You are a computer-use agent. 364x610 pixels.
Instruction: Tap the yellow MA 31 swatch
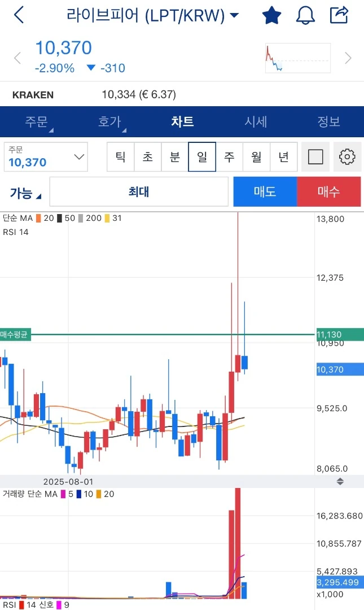[x=107, y=218]
